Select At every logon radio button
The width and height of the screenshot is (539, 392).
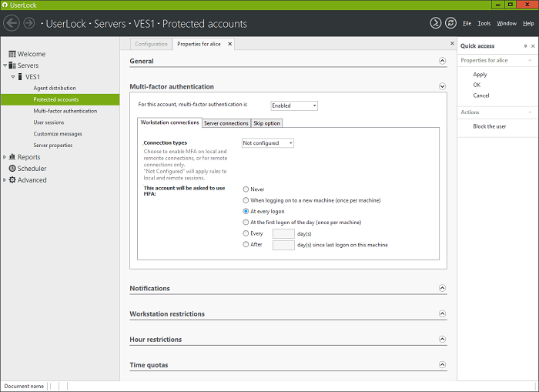pyautogui.click(x=246, y=211)
